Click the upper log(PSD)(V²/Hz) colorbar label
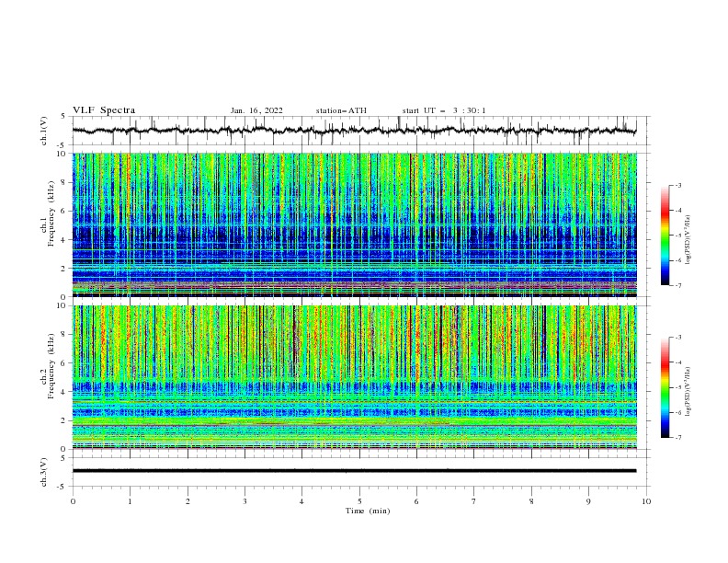 point(688,240)
